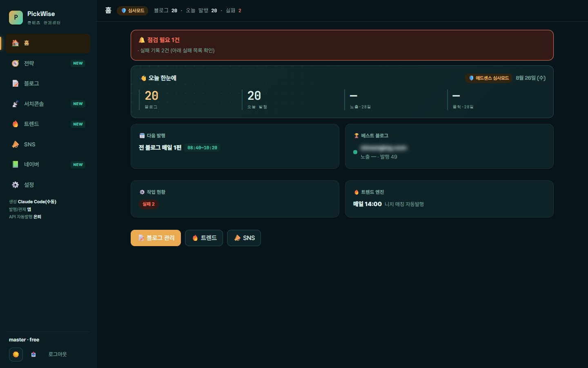The width and height of the screenshot is (588, 368).
Task: Click the trophy icon of 베스트 블로그
Action: coord(356,136)
